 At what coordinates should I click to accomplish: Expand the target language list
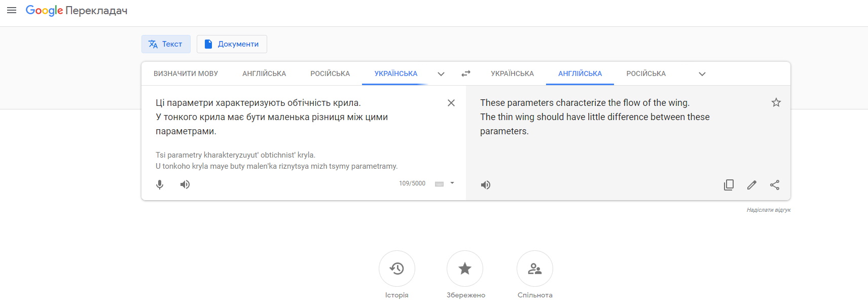[x=702, y=74]
